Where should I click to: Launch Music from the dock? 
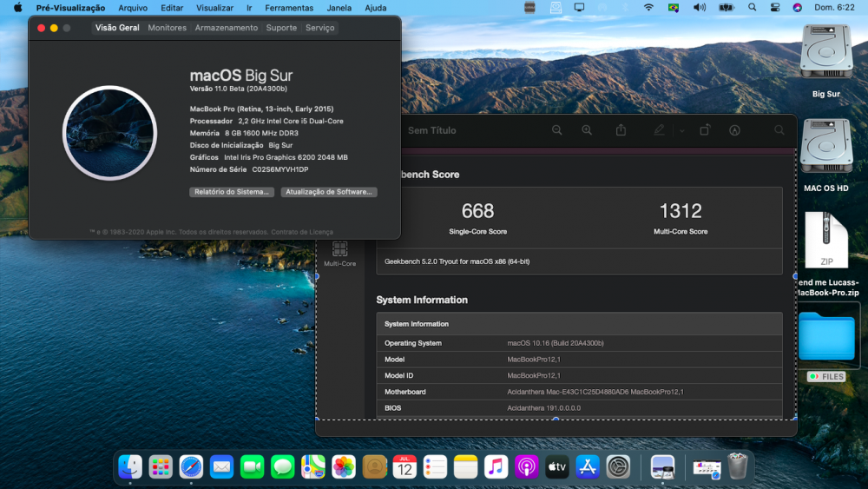point(496,466)
